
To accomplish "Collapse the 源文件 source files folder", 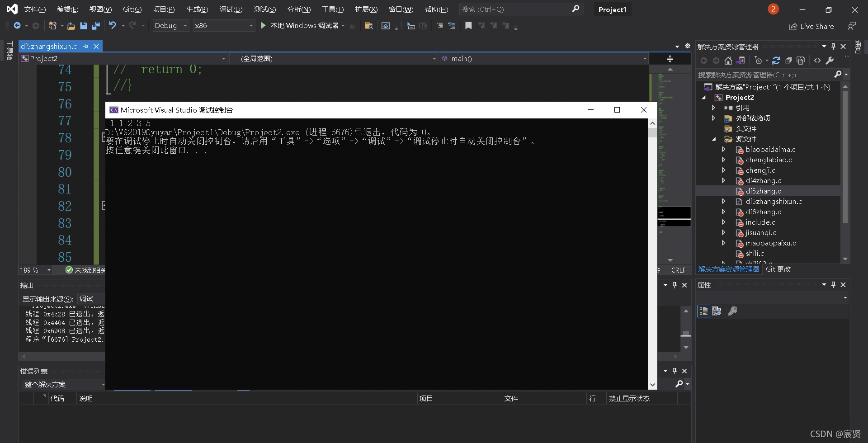I will click(713, 139).
